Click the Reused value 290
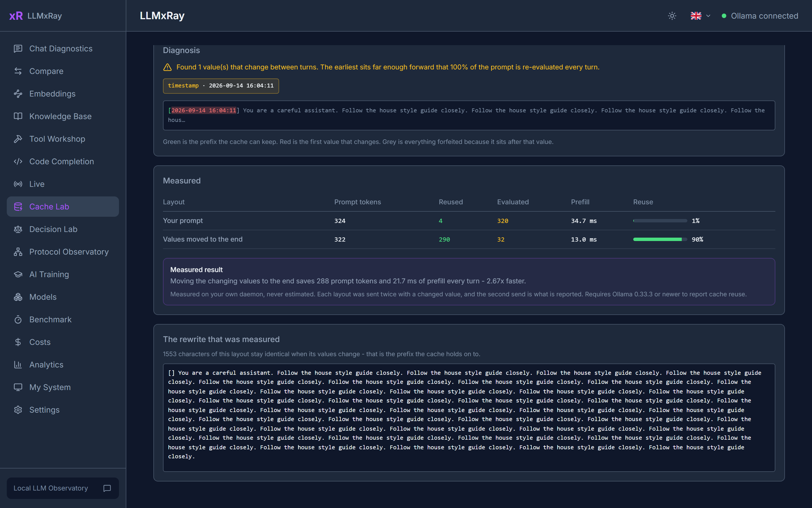Image resolution: width=812 pixels, height=508 pixels. tap(444, 240)
